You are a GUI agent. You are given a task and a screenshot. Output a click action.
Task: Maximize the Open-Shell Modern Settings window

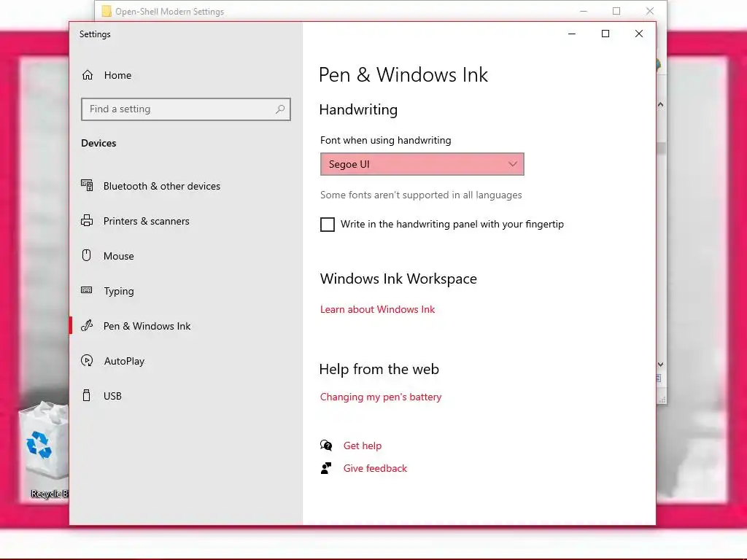click(x=616, y=11)
